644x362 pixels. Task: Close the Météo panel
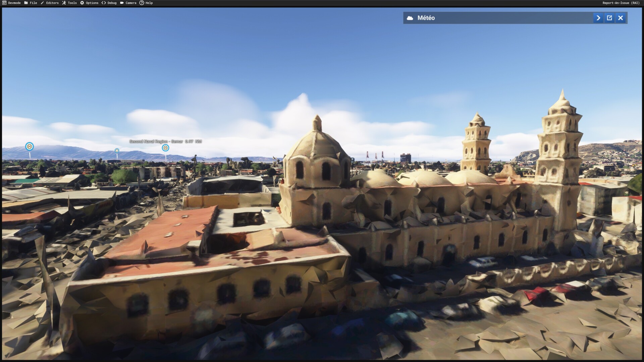tap(621, 18)
